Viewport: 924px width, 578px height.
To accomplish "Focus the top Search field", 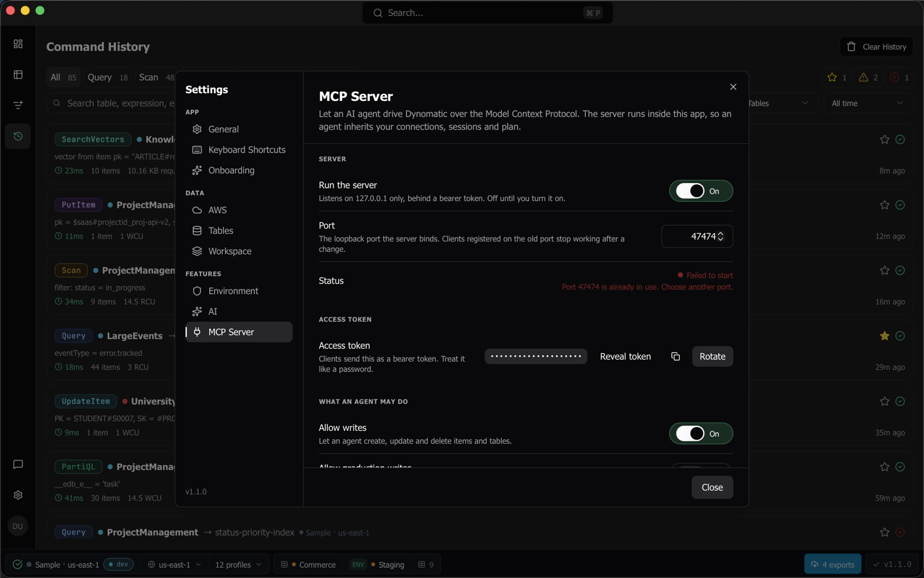I will pyautogui.click(x=488, y=13).
